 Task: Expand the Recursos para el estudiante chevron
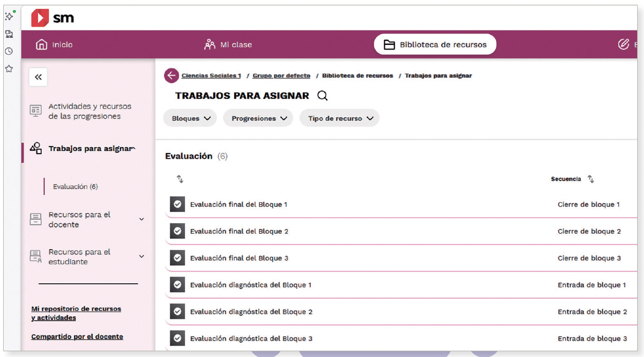point(141,256)
